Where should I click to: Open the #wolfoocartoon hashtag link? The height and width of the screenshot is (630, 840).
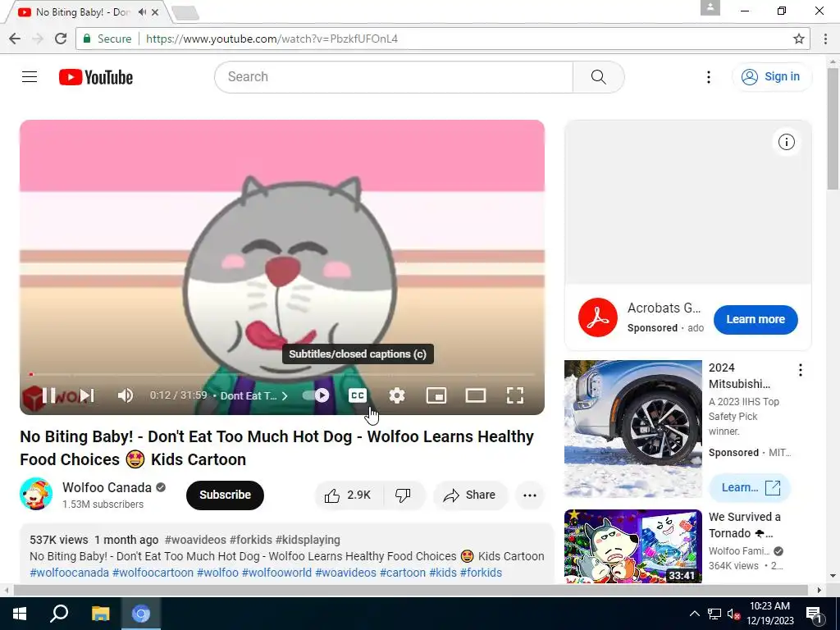tap(153, 573)
